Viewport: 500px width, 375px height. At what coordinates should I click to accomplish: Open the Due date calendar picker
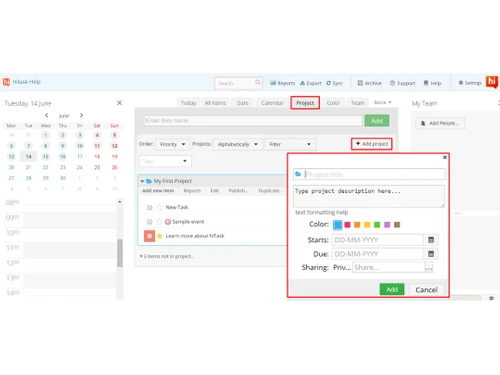click(431, 254)
